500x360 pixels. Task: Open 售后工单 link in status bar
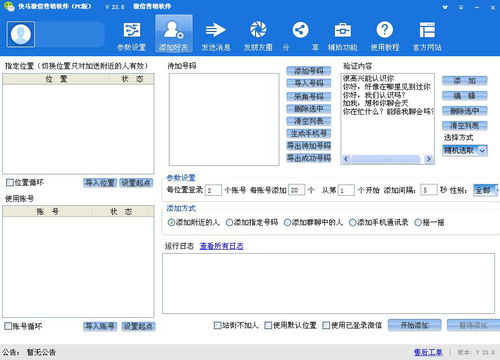click(x=428, y=352)
